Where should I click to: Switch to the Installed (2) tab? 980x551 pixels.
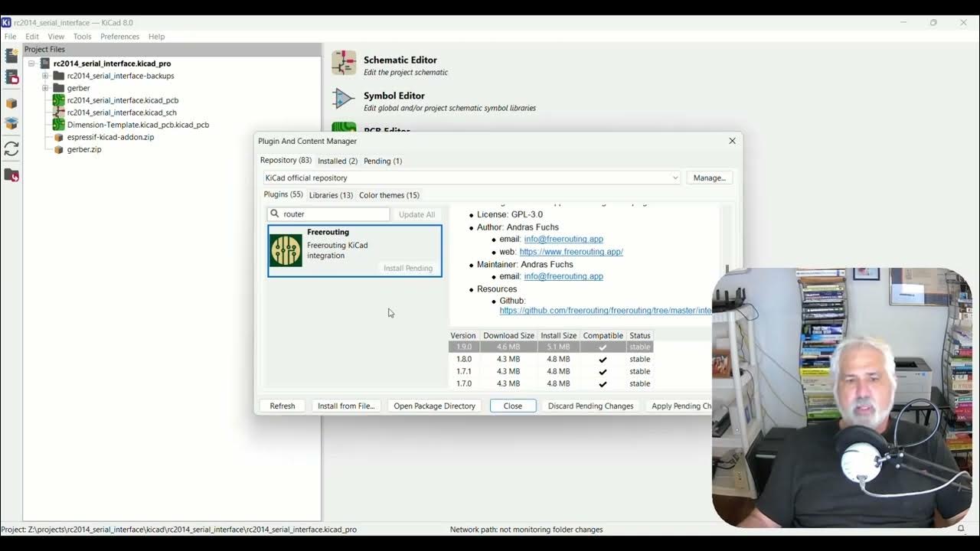[x=337, y=161]
